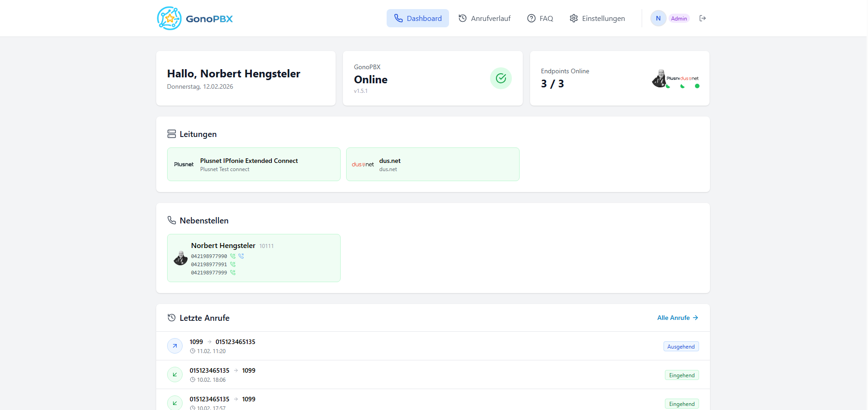Open Einstellungen via the gear icon
Viewport: 868px width, 410px height.
tap(574, 18)
